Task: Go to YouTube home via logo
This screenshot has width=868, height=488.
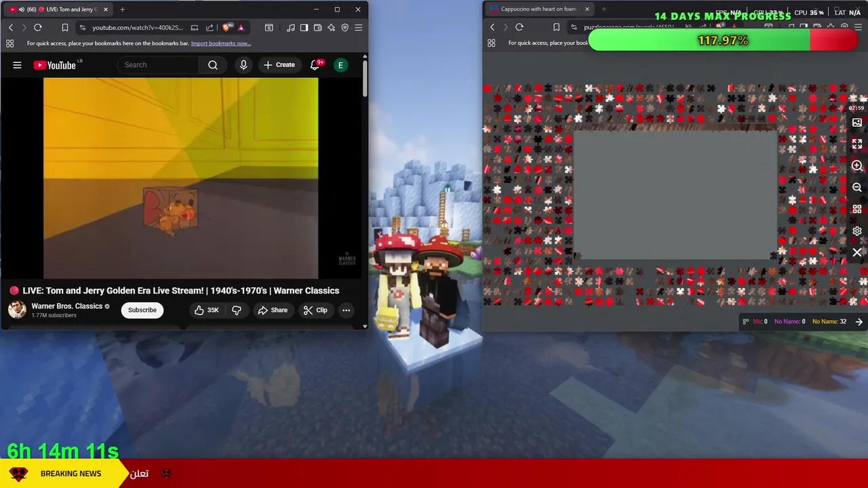Action: 55,65
